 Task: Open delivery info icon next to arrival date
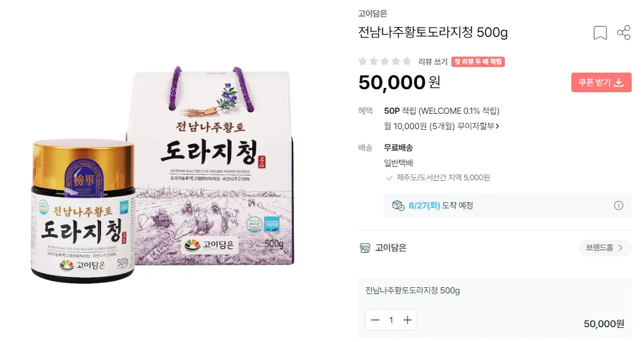[619, 205]
